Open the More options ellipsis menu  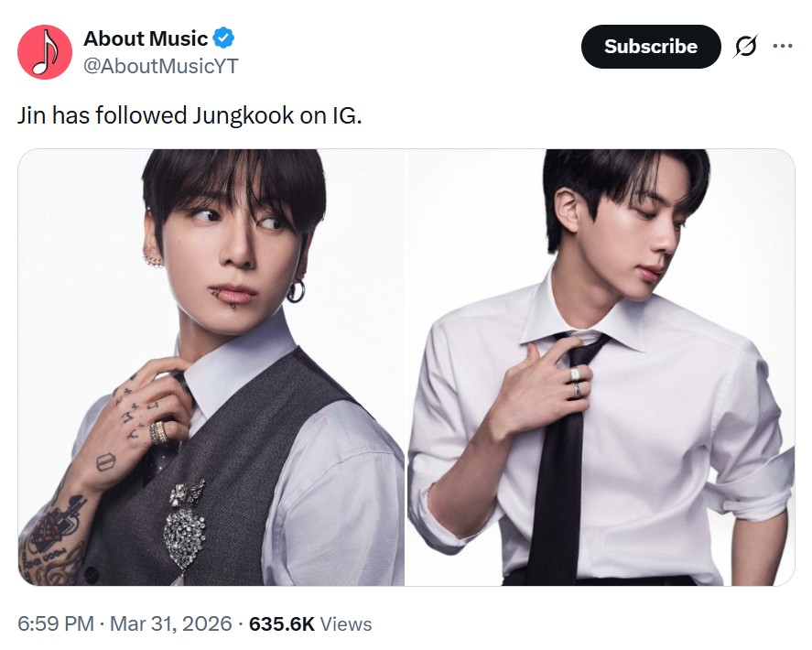(x=783, y=46)
